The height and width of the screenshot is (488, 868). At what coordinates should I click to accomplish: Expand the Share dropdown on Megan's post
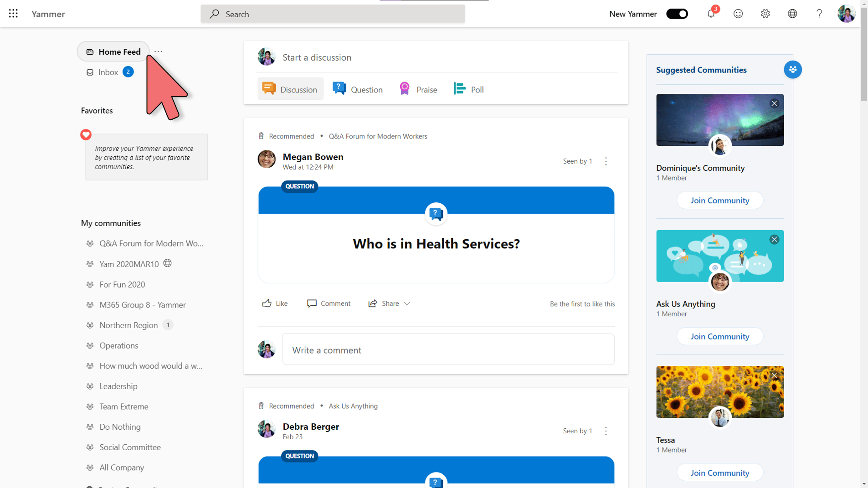click(x=407, y=303)
